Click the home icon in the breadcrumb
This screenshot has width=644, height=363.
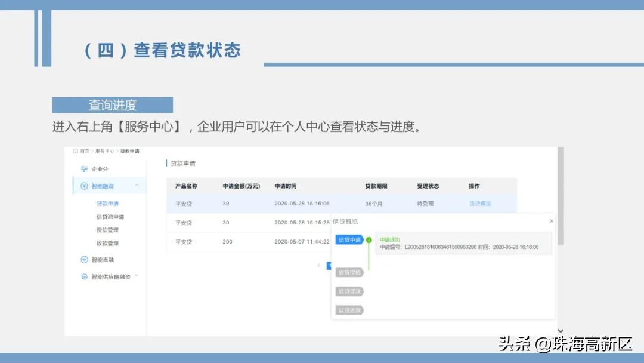click(75, 152)
